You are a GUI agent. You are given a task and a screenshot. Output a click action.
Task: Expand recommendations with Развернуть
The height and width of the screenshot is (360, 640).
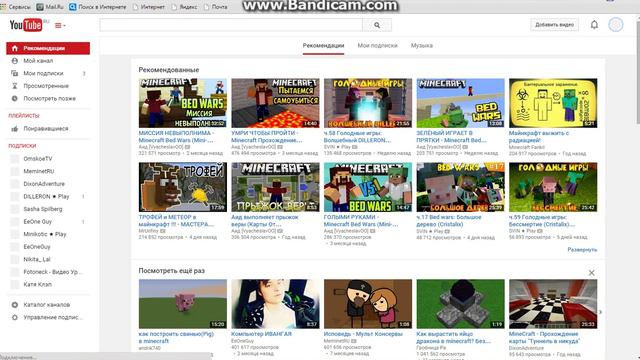tap(582, 249)
